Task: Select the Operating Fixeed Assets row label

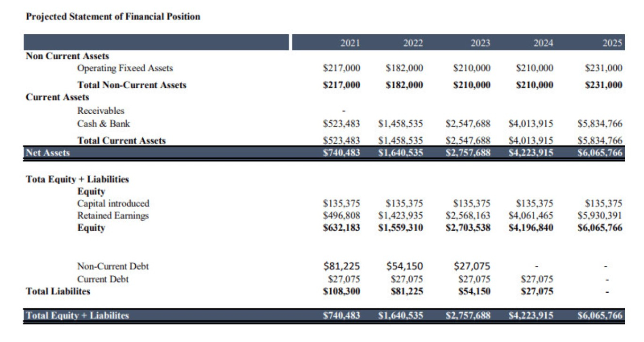Action: point(125,68)
